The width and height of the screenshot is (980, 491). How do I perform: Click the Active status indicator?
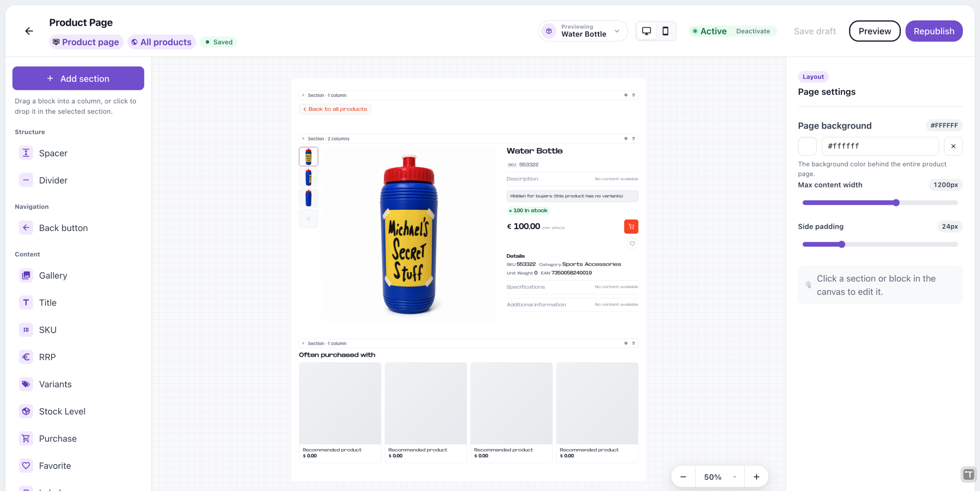pos(710,31)
